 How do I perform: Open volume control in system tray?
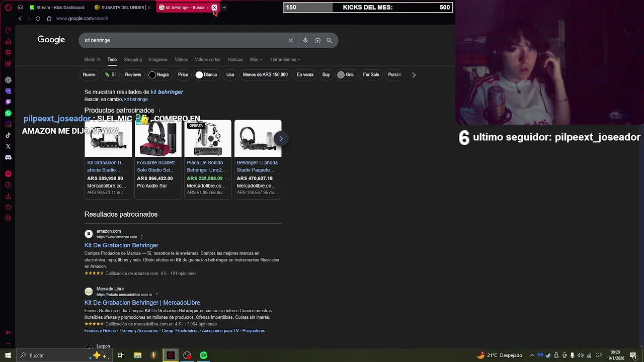pyautogui.click(x=580, y=355)
